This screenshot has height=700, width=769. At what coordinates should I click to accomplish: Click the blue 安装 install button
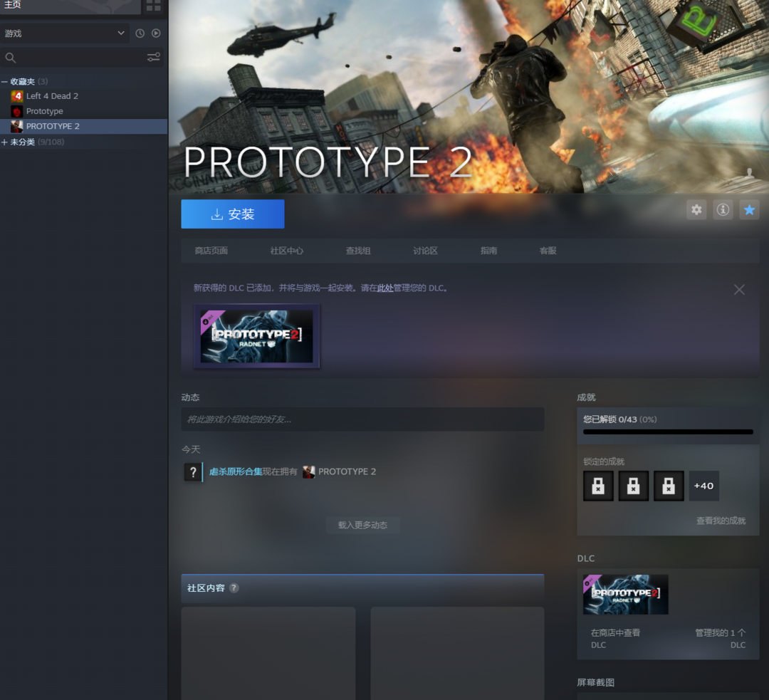233,214
